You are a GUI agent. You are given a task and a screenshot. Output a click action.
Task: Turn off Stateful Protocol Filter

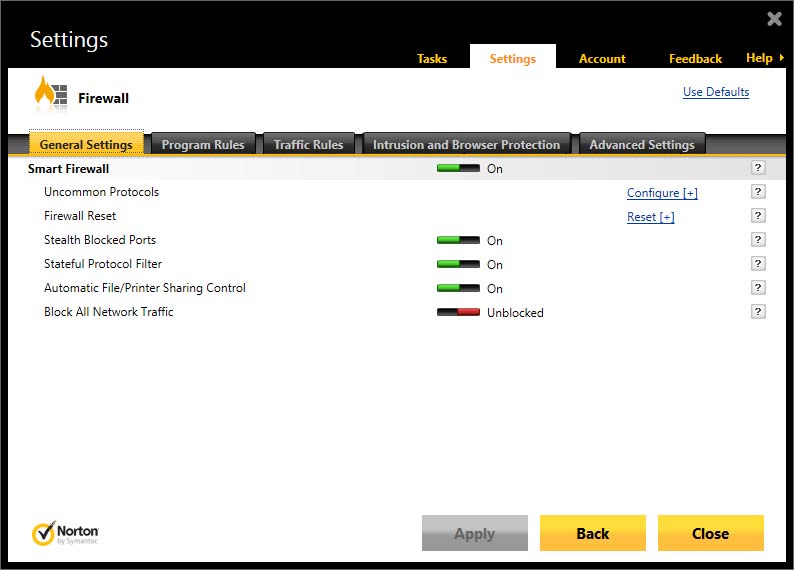[458, 264]
